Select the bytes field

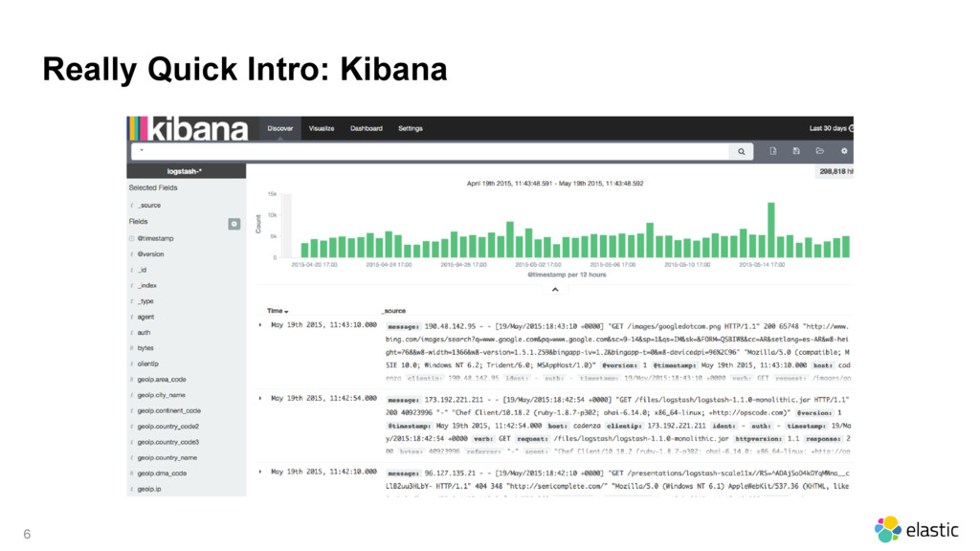(145, 348)
